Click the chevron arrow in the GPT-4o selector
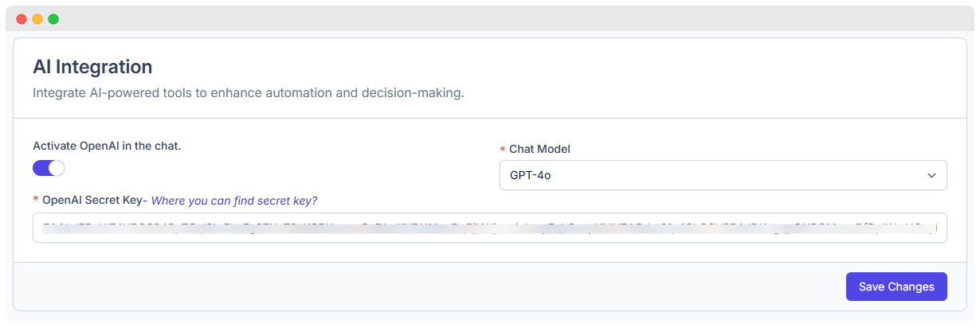 pos(931,175)
